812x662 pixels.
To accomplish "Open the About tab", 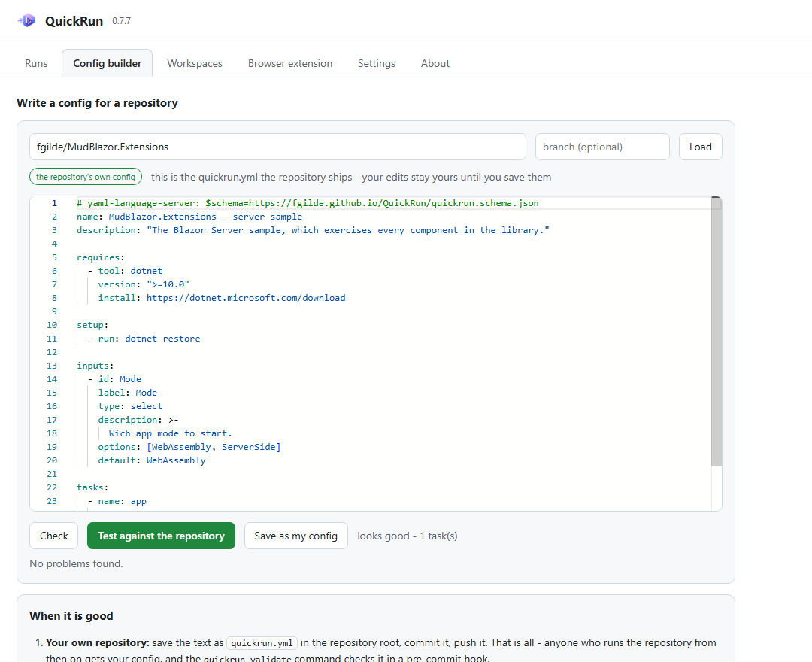I will 435,63.
